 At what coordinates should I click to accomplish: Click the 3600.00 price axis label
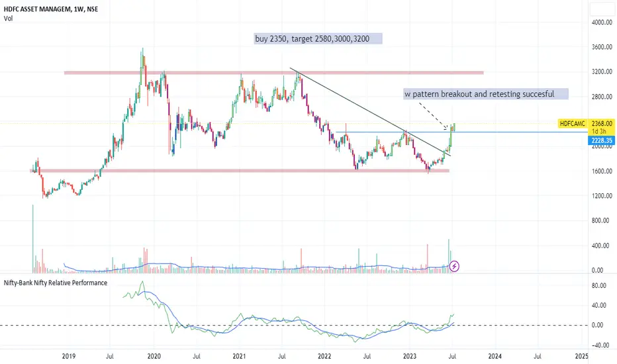602,47
